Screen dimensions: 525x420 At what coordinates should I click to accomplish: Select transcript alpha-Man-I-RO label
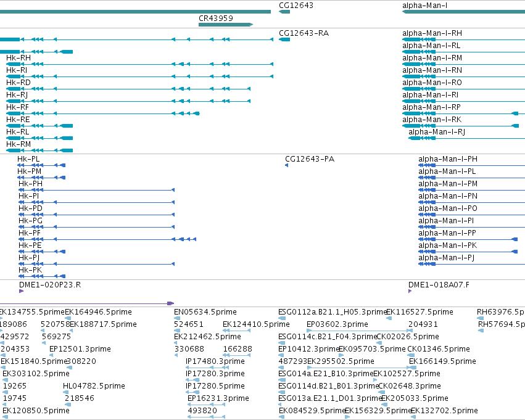[432, 83]
